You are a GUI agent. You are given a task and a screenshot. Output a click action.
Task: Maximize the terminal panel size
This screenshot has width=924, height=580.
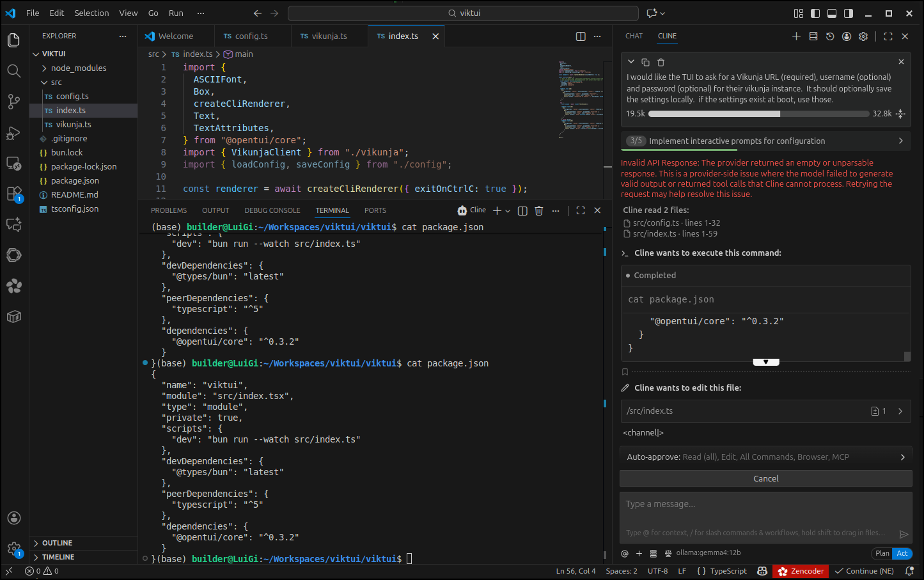tap(581, 210)
